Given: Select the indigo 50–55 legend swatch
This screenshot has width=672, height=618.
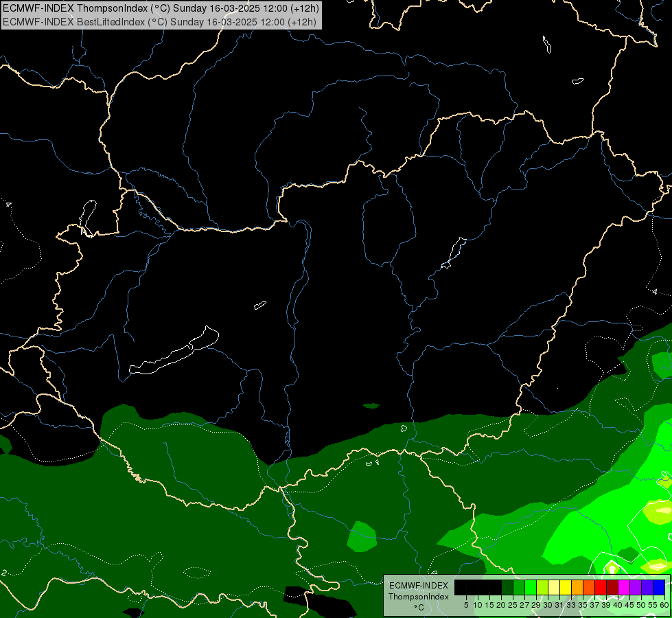Looking at the screenshot, I should click(647, 587).
